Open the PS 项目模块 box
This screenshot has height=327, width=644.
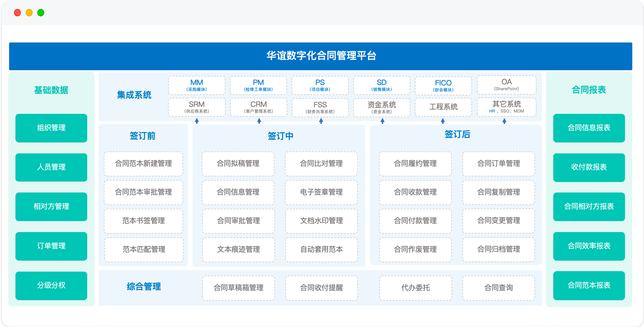coord(320,86)
